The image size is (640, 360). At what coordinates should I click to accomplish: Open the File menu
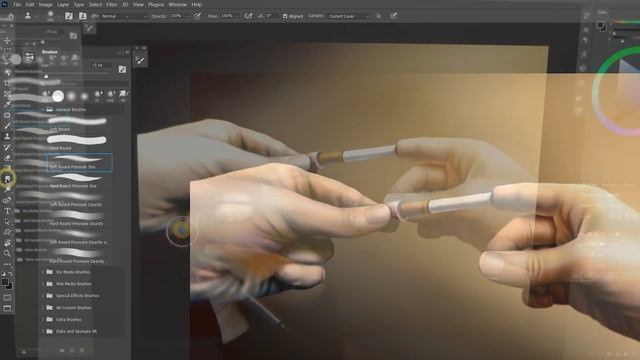pyautogui.click(x=17, y=4)
